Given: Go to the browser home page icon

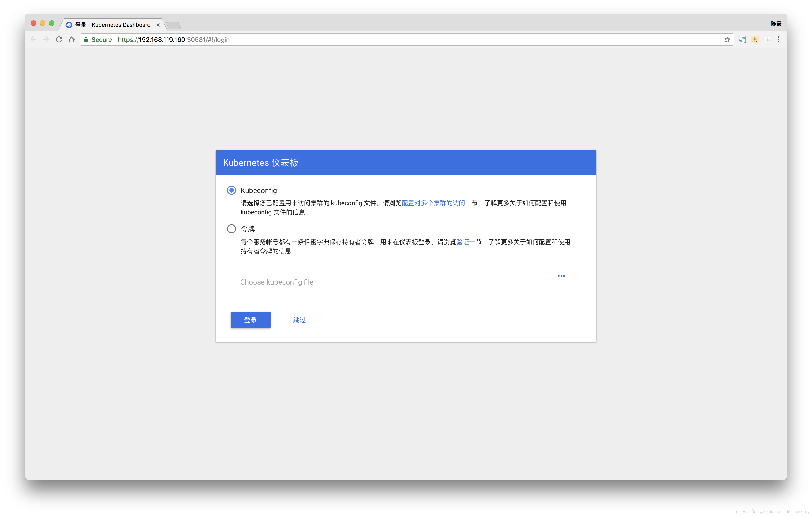Looking at the screenshot, I should [x=72, y=39].
